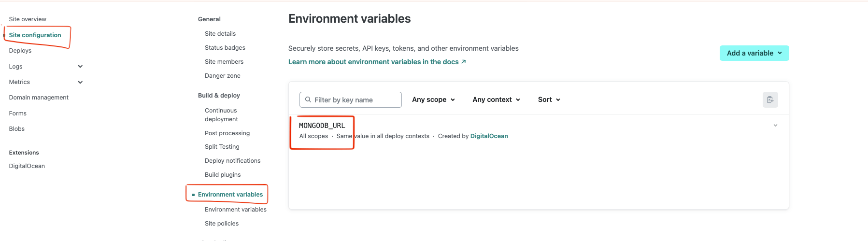Open the DigitalOcean creator link
This screenshot has height=241, width=868.
(489, 136)
